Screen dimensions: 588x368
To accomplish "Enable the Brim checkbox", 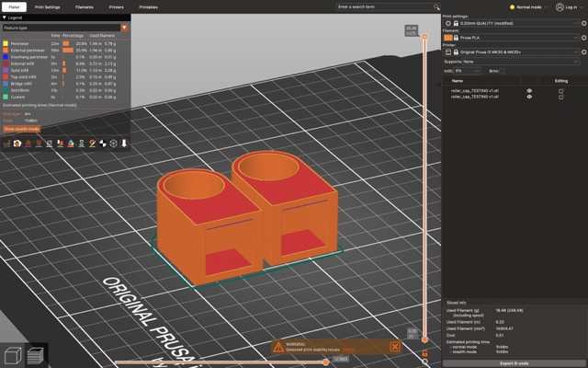I will coord(502,71).
